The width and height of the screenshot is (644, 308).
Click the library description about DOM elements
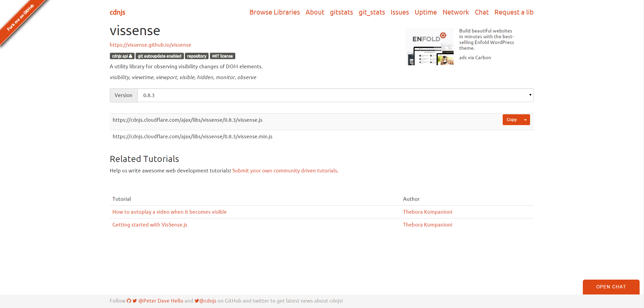point(186,67)
